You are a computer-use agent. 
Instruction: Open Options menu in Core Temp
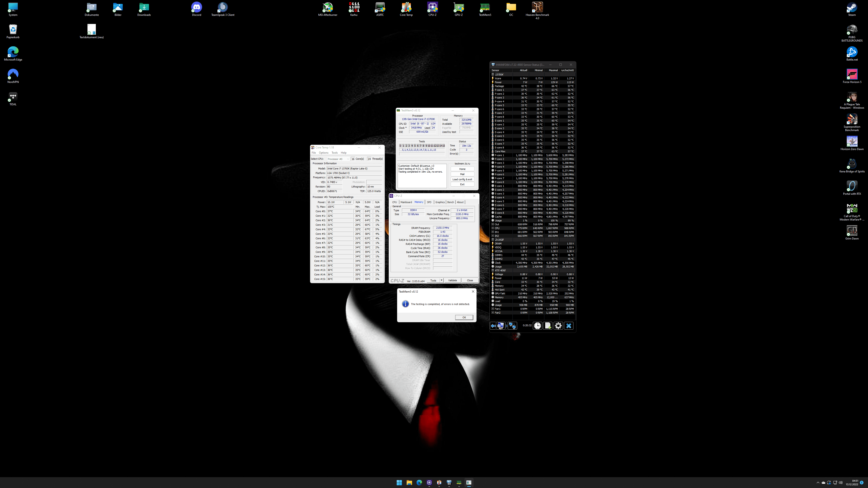[323, 153]
